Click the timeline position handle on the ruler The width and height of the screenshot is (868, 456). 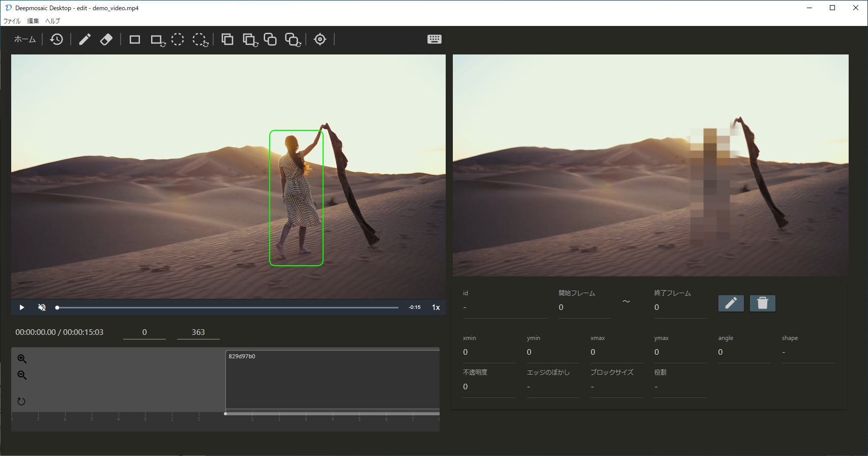[225, 414]
